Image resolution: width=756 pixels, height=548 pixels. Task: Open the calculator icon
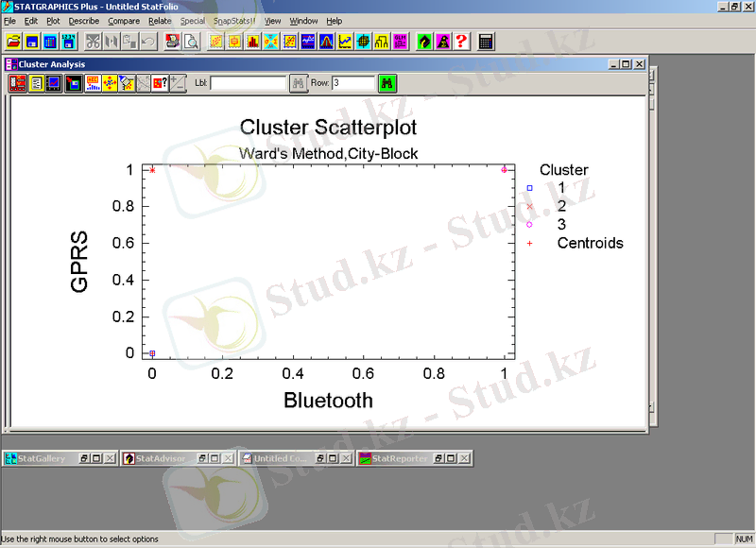click(x=486, y=42)
